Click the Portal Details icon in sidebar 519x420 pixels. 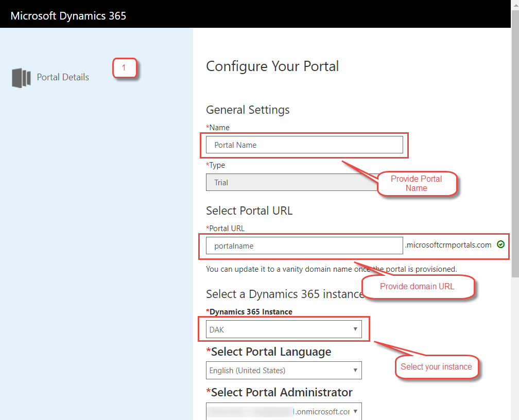coord(22,78)
